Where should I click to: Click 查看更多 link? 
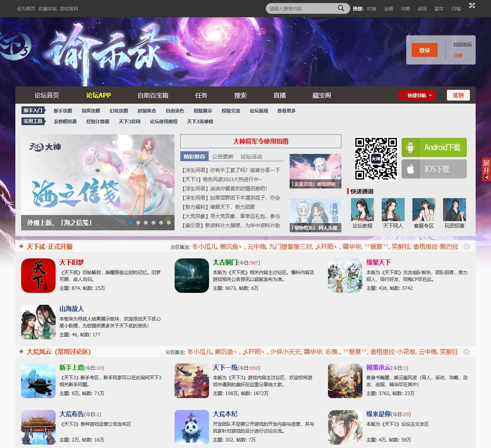(x=287, y=111)
